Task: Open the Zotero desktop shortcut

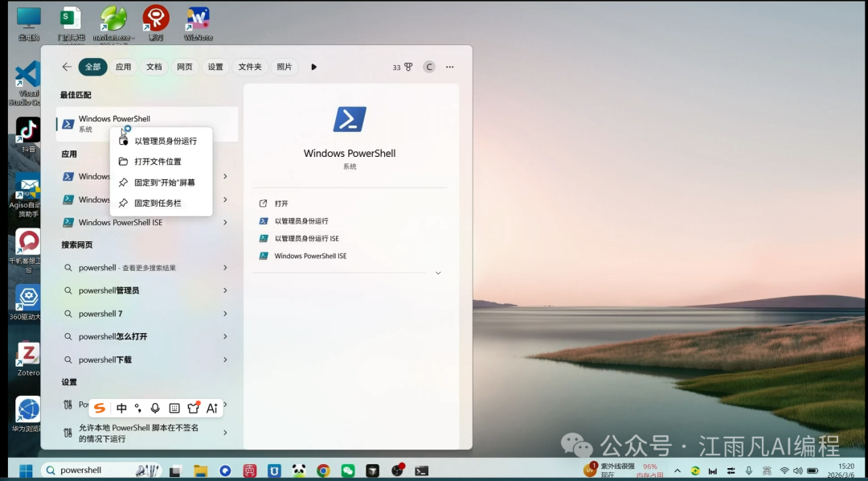Action: click(x=27, y=359)
